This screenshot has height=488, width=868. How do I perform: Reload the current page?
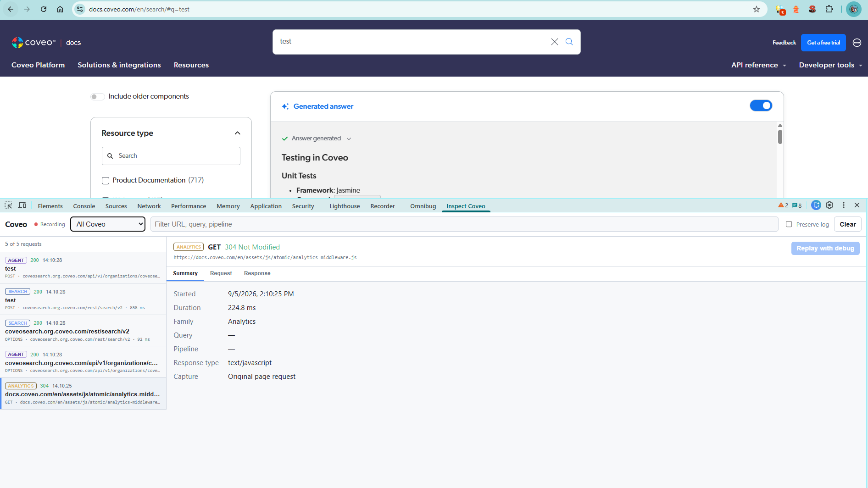(44, 9)
